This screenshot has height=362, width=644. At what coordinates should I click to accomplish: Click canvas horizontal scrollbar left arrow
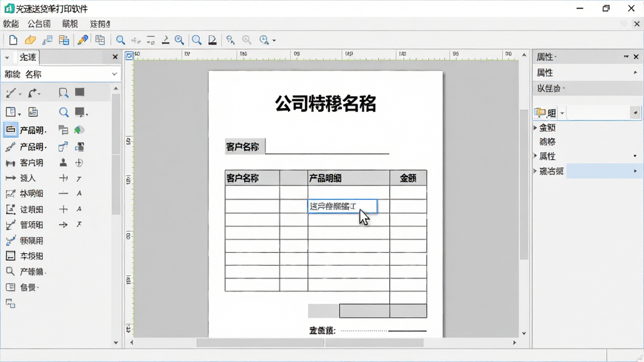(131, 343)
